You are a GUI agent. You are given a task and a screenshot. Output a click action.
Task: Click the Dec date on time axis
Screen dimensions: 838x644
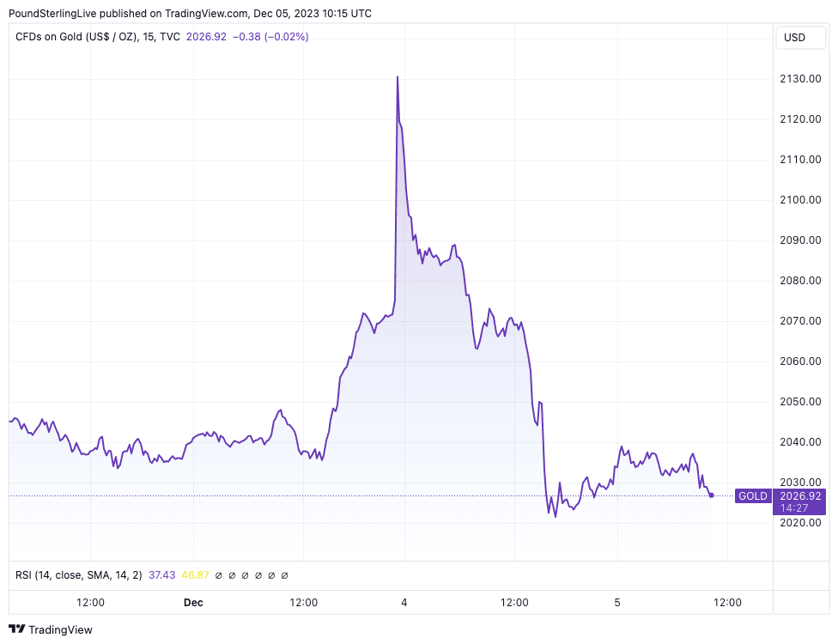click(193, 603)
